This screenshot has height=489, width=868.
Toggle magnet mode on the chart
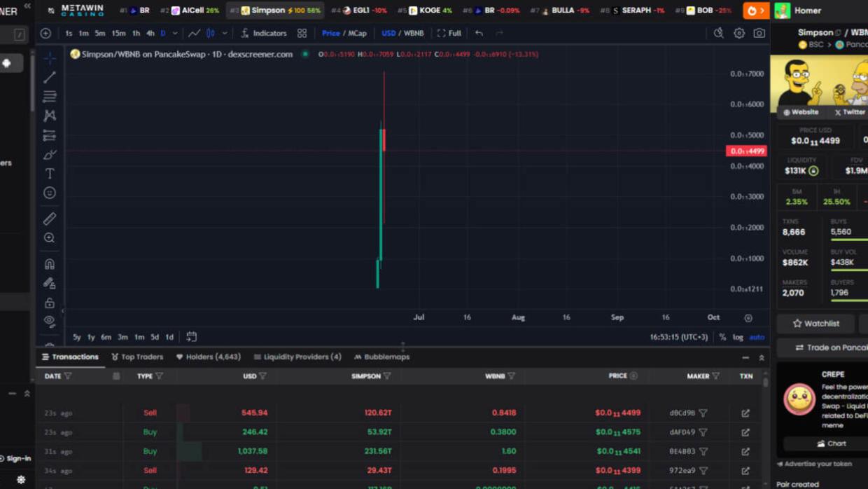(50, 264)
